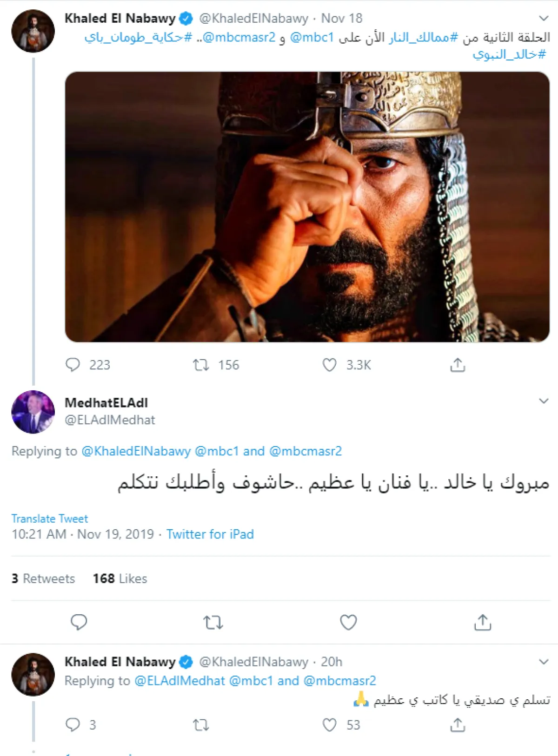
Task: Like the bottom tweet with 53 likes
Action: click(x=329, y=725)
